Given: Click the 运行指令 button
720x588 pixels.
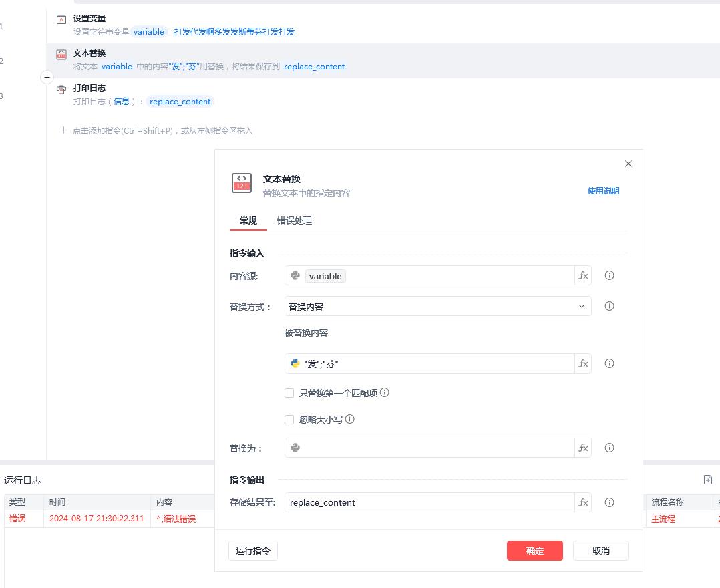Looking at the screenshot, I should click(253, 551).
